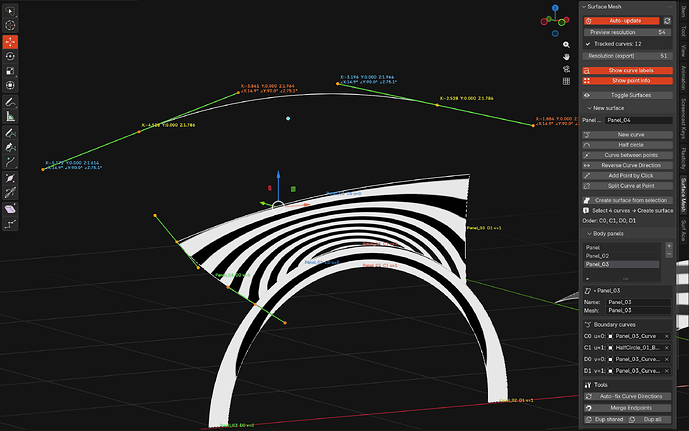
Task: Click the pan hand viewport icon
Action: click(566, 57)
